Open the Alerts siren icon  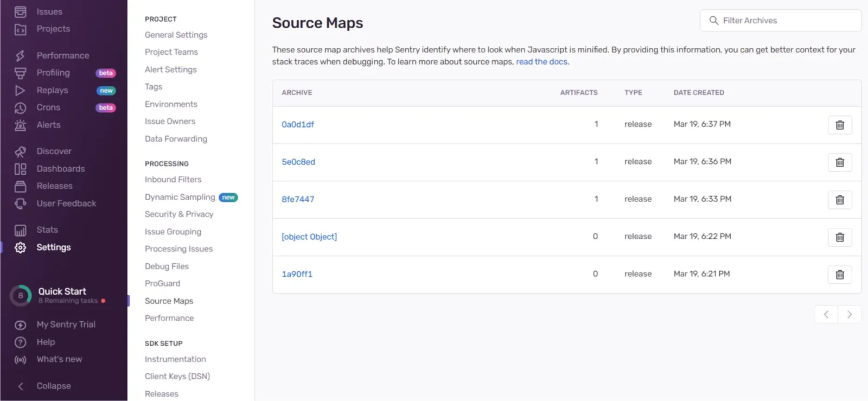(20, 125)
